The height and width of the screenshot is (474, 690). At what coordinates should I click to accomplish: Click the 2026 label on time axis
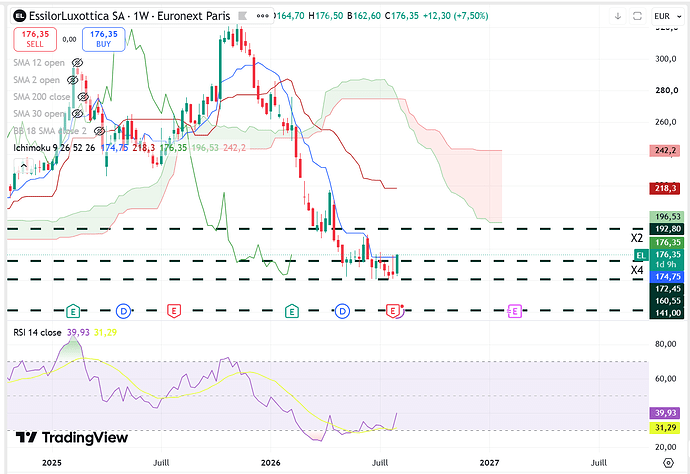[270, 463]
